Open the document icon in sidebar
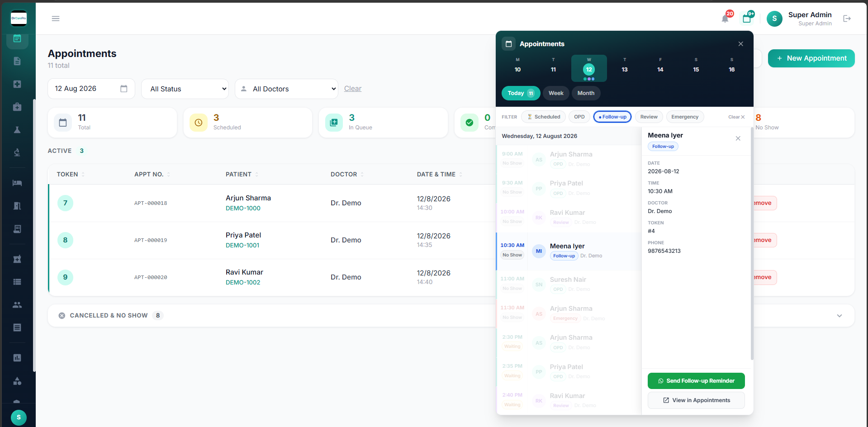 [x=17, y=61]
